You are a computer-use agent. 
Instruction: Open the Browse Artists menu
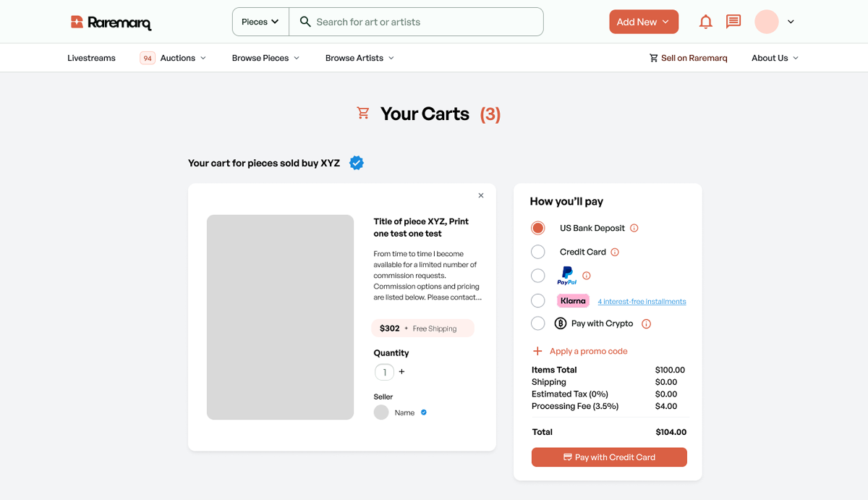click(x=359, y=58)
